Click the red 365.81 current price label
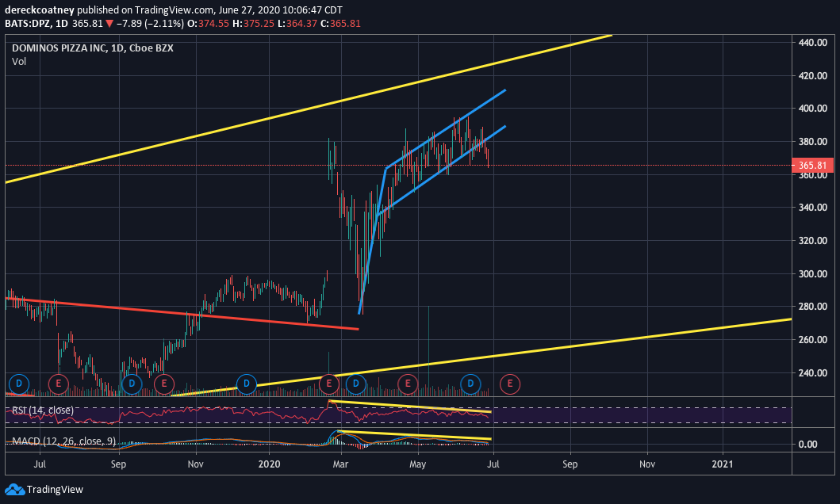 pos(812,166)
